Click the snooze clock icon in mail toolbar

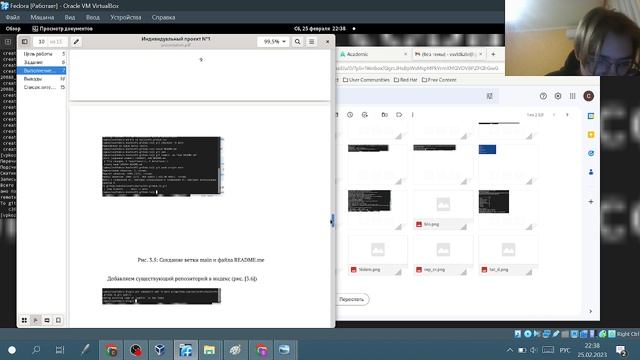pyautogui.click(x=350, y=115)
